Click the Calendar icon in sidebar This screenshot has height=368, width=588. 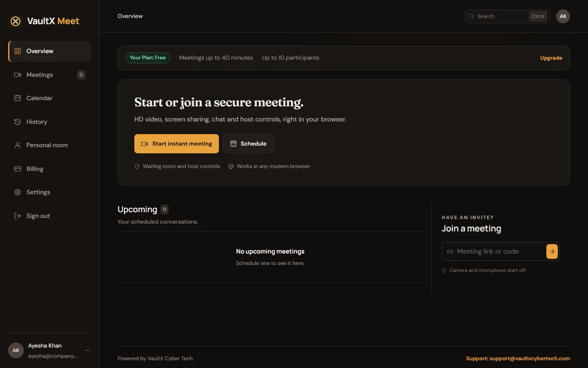coord(18,98)
